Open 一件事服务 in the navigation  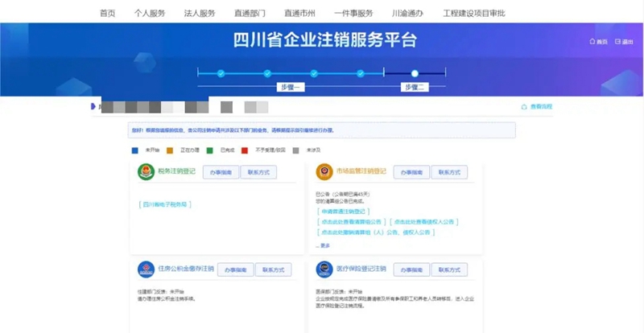click(353, 13)
